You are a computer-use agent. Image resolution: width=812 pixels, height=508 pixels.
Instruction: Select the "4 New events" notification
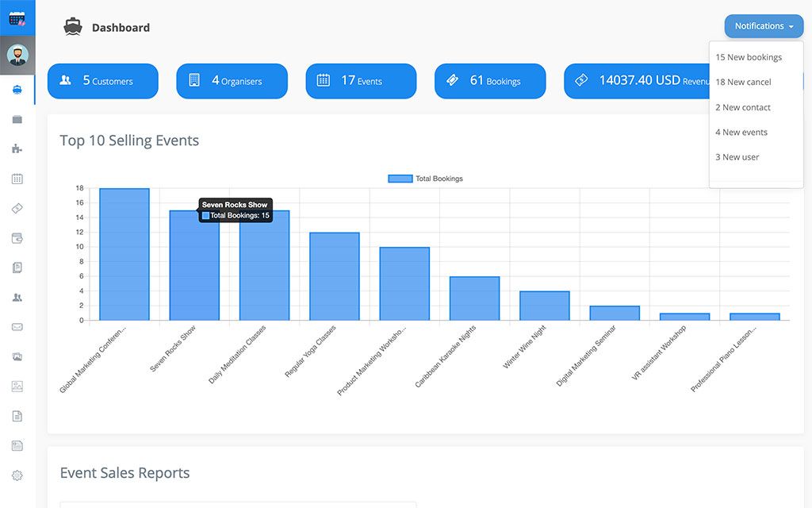tap(741, 132)
